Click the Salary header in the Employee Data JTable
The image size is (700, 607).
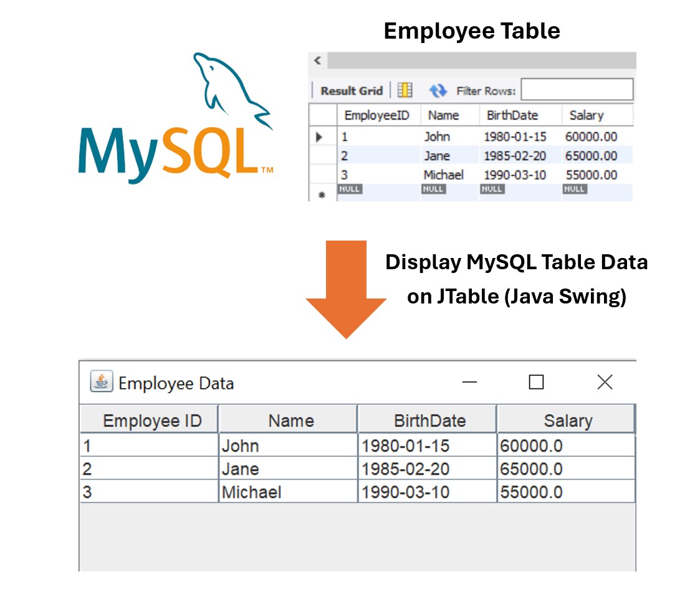[566, 420]
